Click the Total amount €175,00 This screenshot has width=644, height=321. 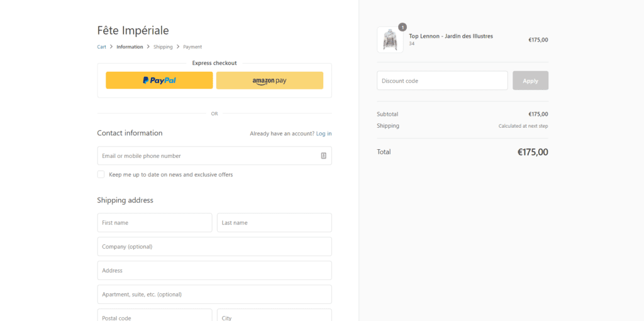pos(533,152)
